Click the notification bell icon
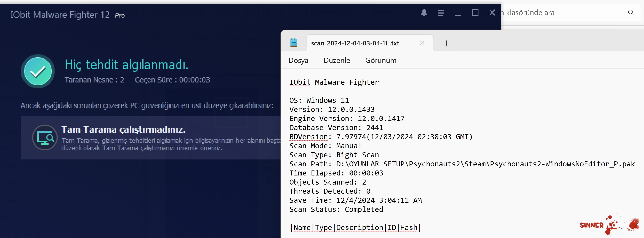The width and height of the screenshot is (644, 238). [x=424, y=12]
